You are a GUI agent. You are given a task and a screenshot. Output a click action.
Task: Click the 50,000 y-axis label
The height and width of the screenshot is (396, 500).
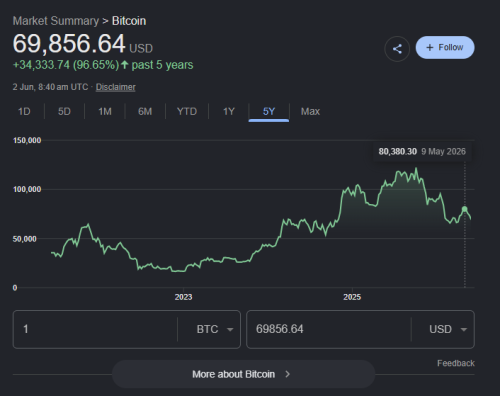pos(25,239)
